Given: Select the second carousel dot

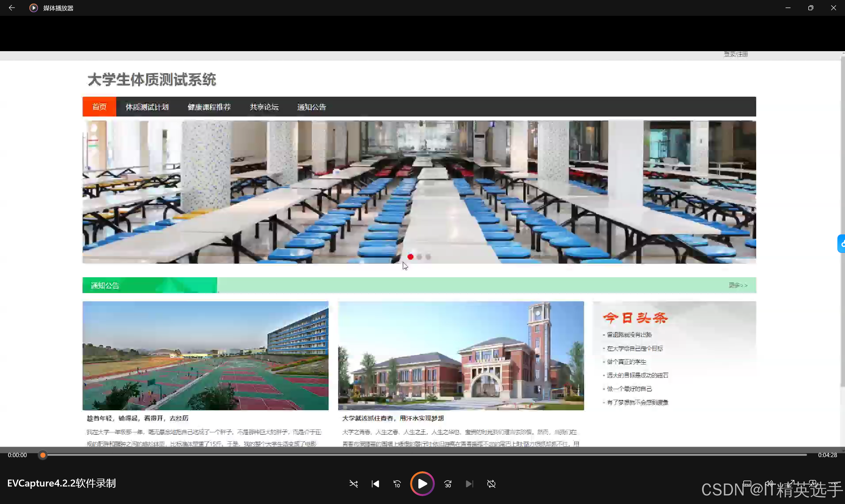Looking at the screenshot, I should click(x=419, y=257).
